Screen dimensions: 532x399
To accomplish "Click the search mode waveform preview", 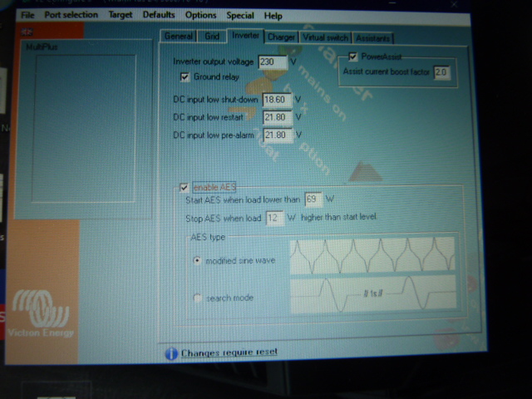I will pos(373,294).
